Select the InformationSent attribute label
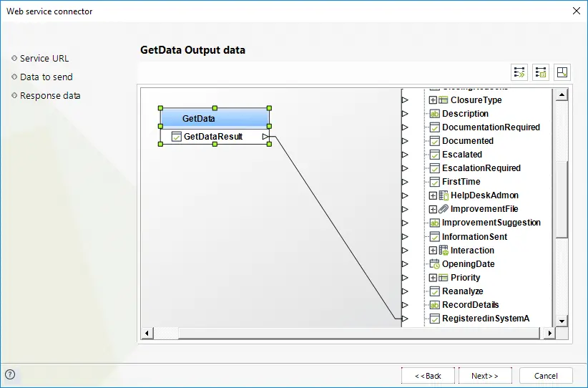The height and width of the screenshot is (388, 588). coord(474,237)
